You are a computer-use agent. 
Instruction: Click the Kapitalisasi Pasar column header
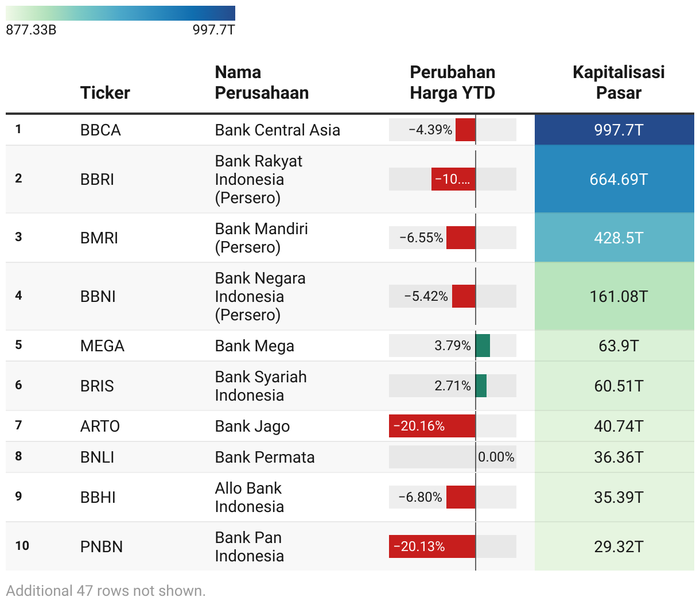pos(619,82)
